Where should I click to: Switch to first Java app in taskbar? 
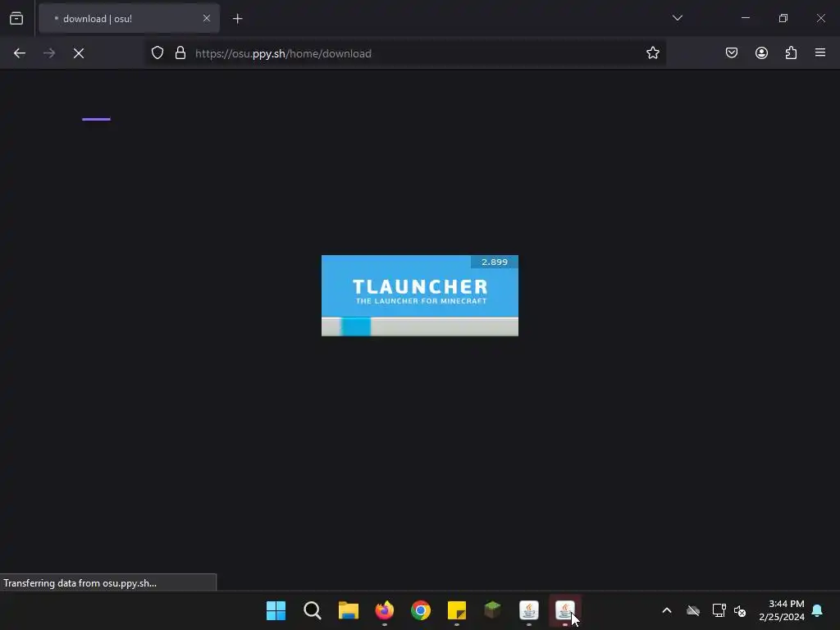coord(529,610)
